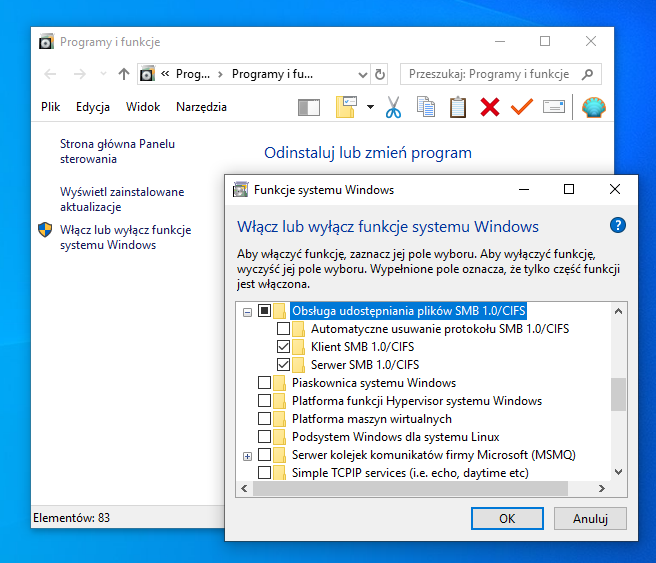Click the email envelope toolbar icon
This screenshot has height=563, width=656.
coord(554,107)
